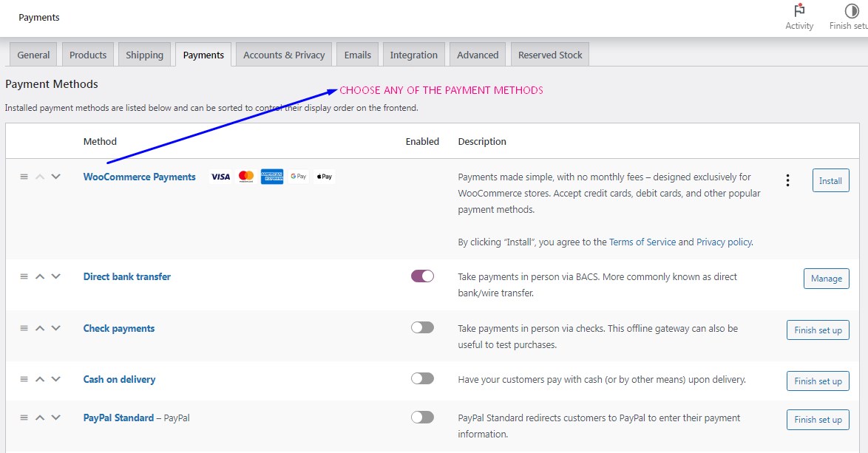Click Manage for Direct bank transfer

click(826, 278)
